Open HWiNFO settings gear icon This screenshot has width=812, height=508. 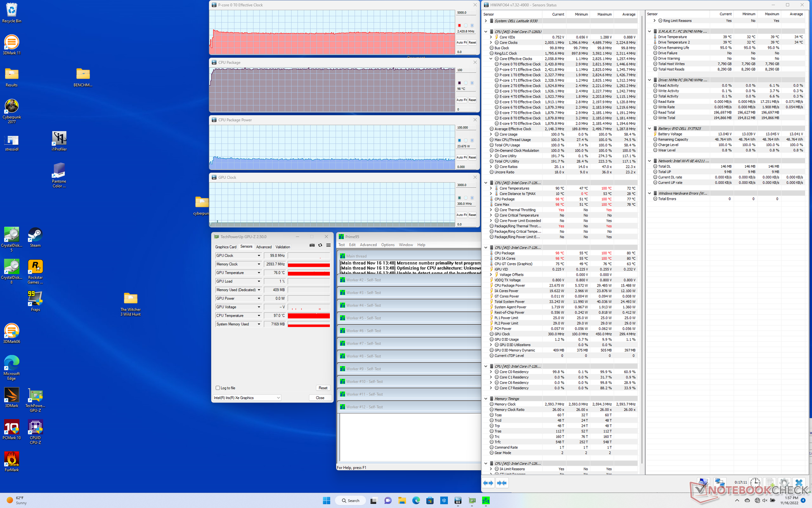coord(784,483)
